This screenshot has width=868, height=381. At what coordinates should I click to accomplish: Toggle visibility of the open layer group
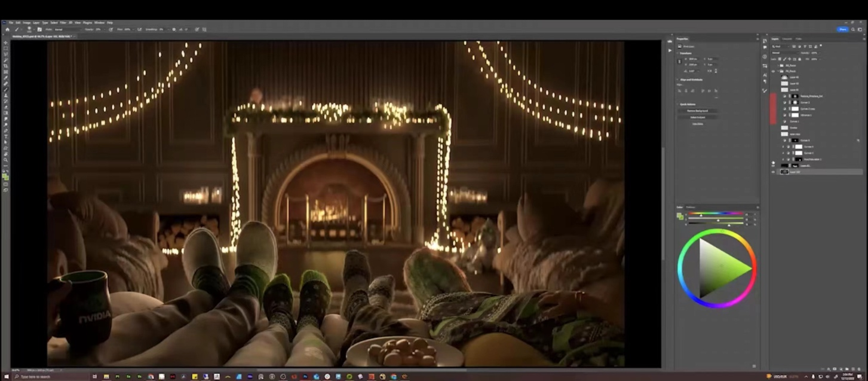pos(773,71)
